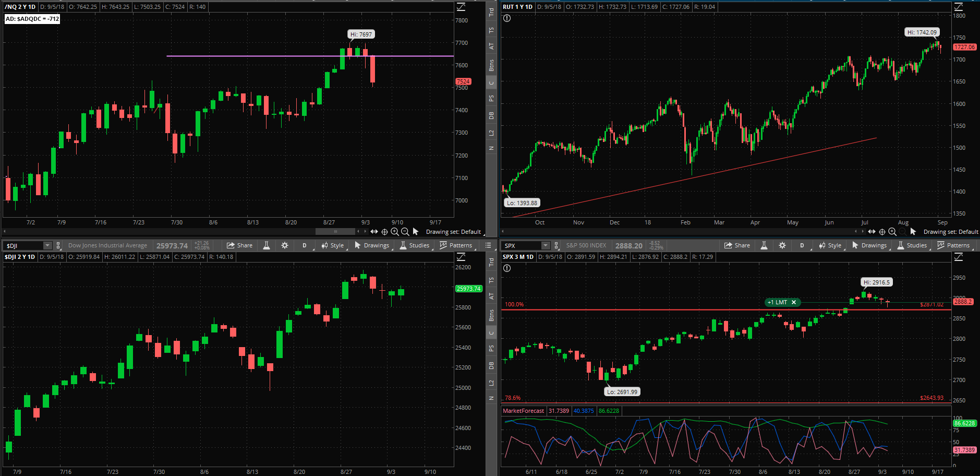Viewport: 980px width, 476px height.
Task: Zoom out on the /NQ chart
Action: click(405, 232)
